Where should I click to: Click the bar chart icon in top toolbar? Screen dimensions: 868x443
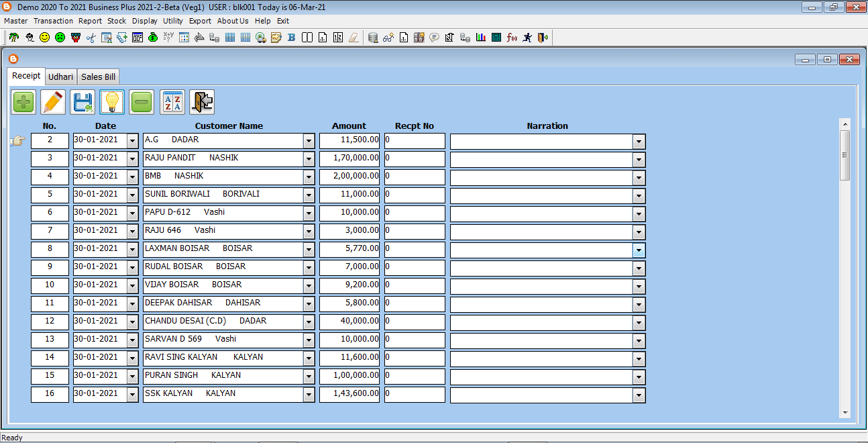click(481, 38)
